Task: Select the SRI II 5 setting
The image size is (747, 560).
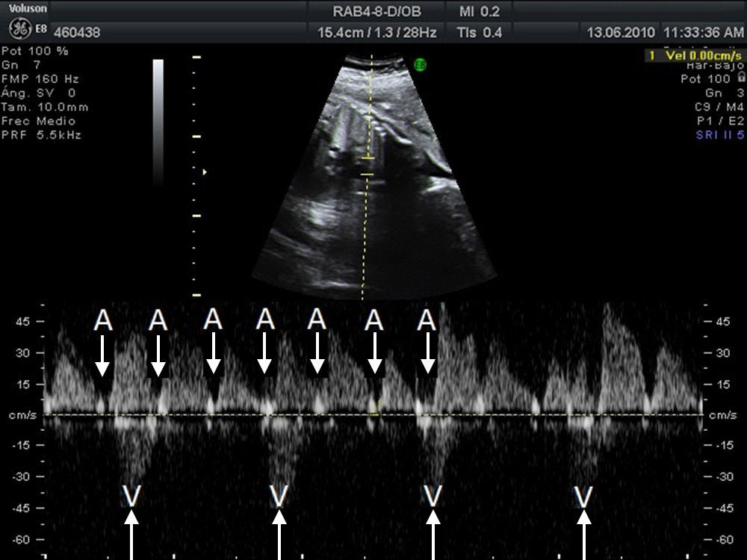Action: [x=719, y=135]
